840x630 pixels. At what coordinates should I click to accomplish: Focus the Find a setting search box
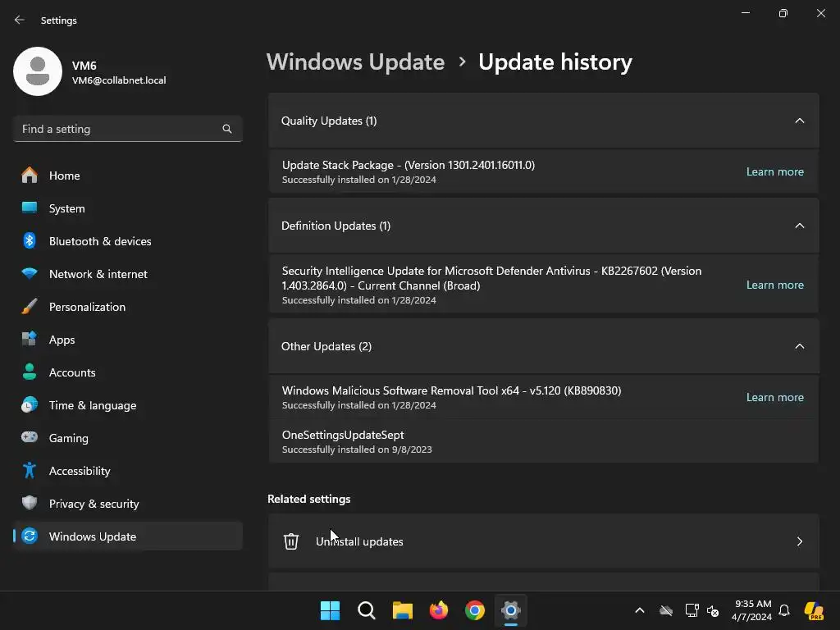(127, 129)
